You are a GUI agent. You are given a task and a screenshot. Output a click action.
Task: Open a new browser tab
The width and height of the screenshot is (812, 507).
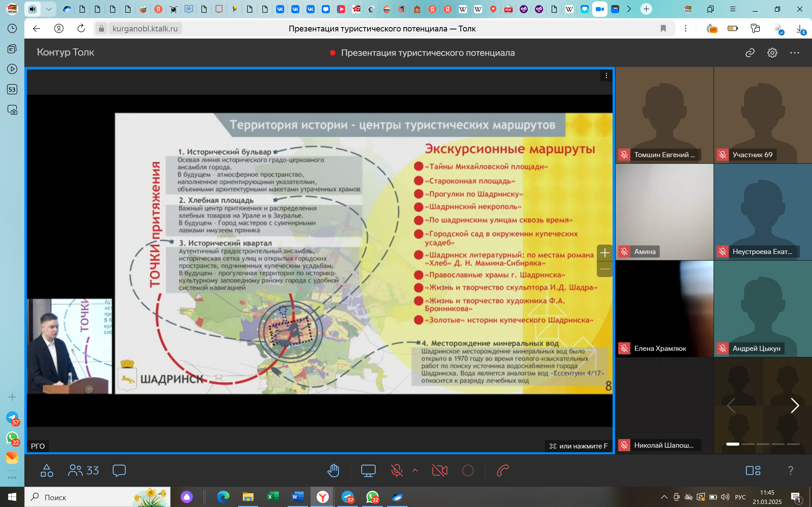click(x=646, y=9)
